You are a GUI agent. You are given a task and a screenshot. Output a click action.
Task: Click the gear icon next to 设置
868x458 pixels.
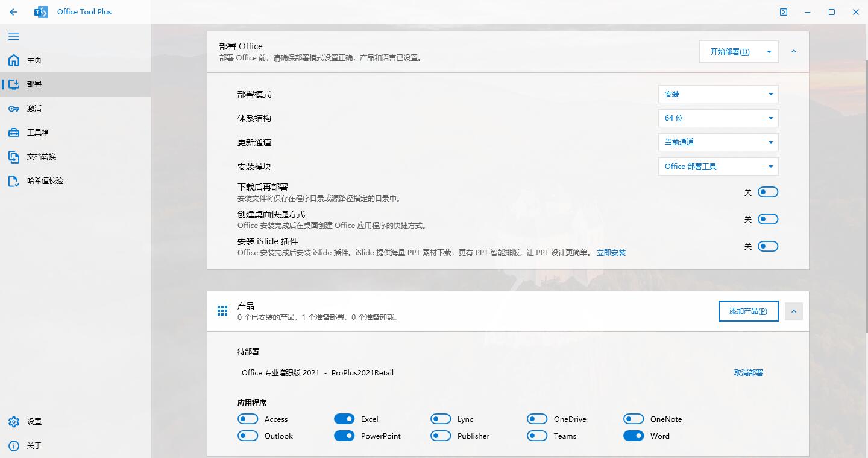pos(14,422)
